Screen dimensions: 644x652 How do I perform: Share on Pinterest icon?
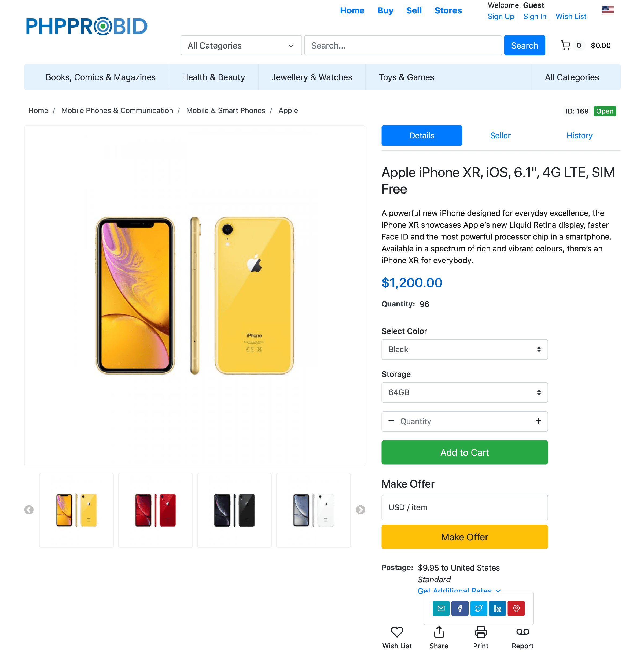click(x=516, y=608)
